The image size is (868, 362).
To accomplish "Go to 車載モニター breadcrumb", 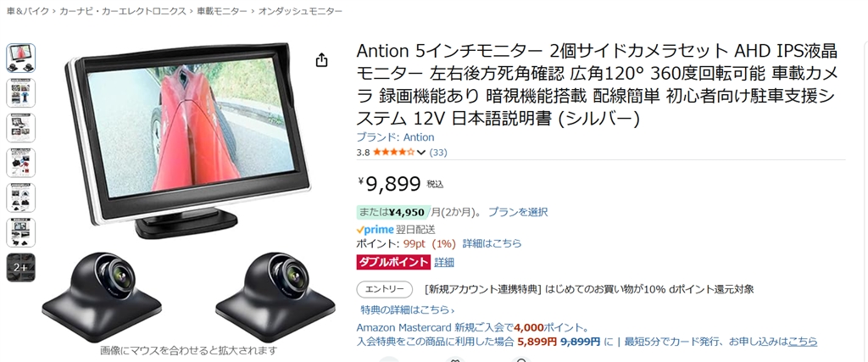I will [222, 11].
